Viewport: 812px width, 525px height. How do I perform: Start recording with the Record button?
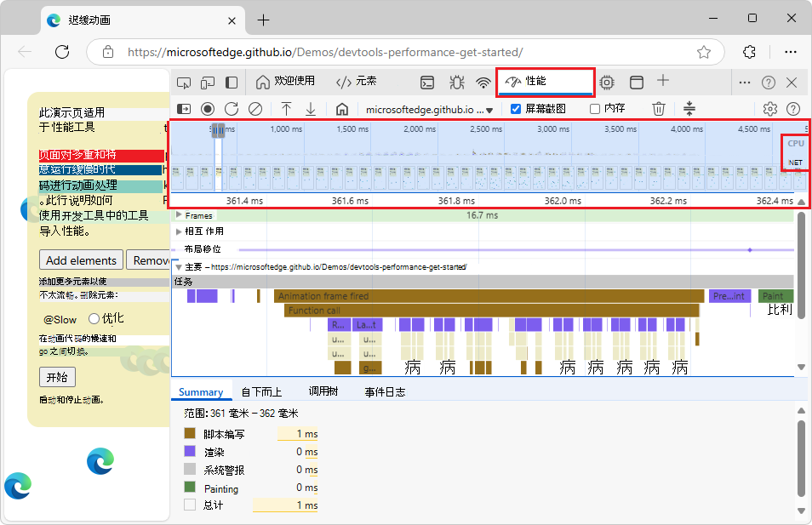point(208,109)
